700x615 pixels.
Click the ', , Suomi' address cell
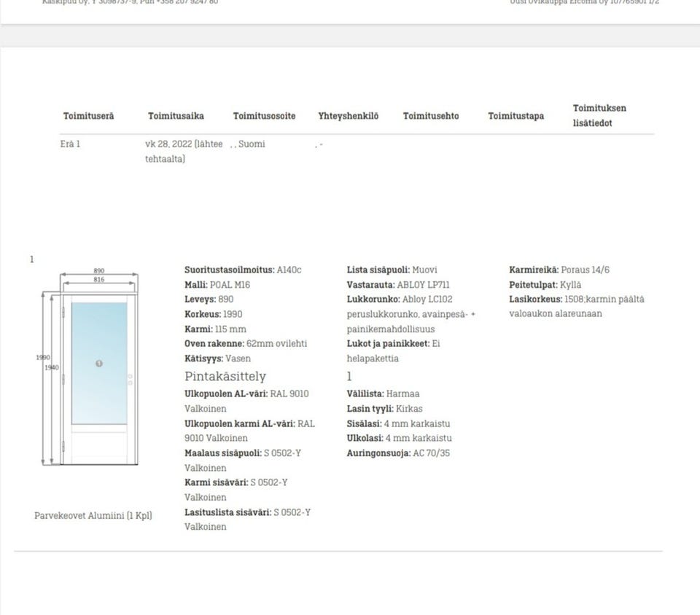(248, 144)
